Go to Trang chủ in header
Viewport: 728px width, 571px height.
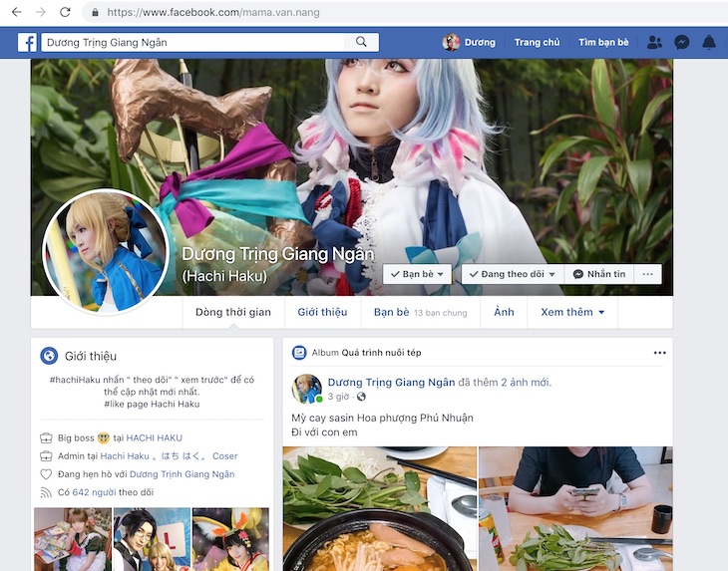[537, 42]
